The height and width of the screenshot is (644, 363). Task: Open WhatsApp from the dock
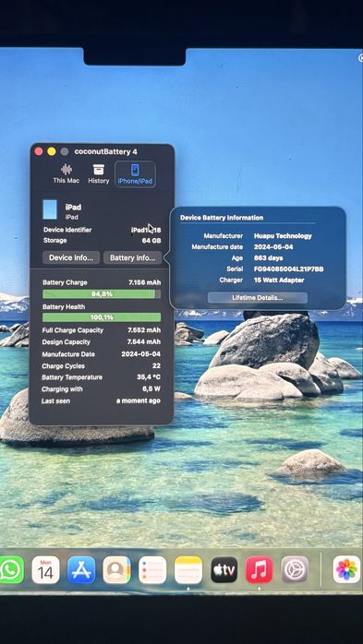(x=10, y=569)
